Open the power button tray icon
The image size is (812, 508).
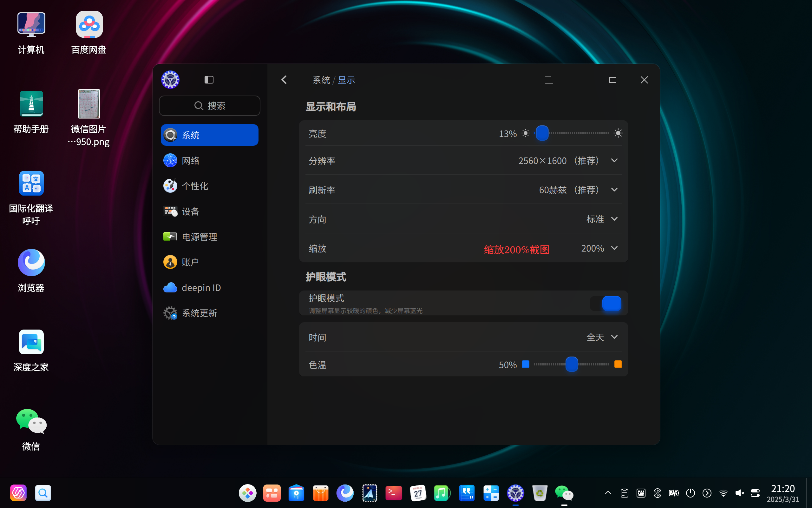(x=690, y=493)
